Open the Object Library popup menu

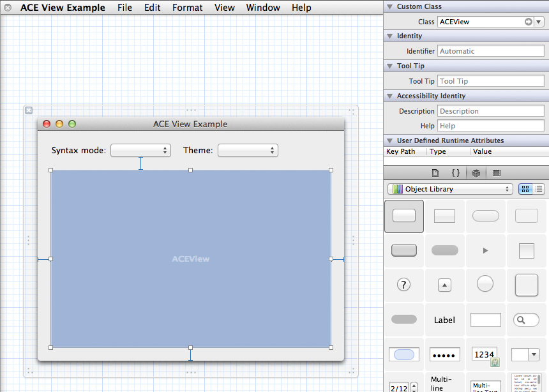[450, 189]
